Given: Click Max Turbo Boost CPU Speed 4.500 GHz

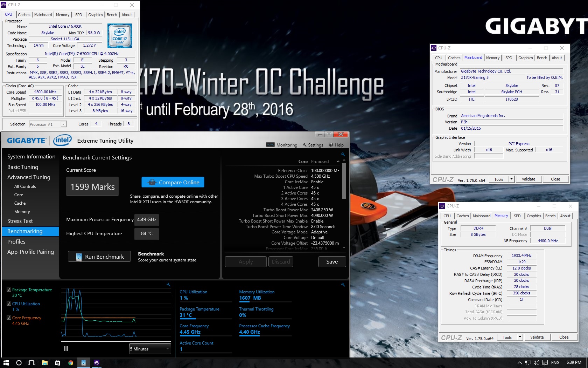Looking at the screenshot, I should (321, 176).
